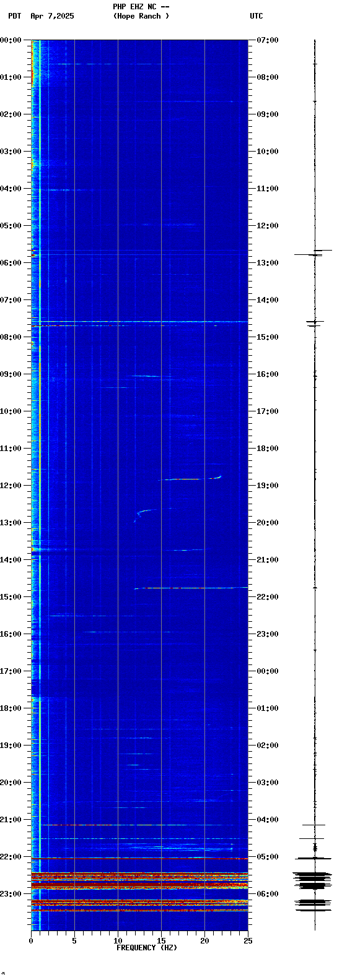This screenshot has width=342, height=980.
Task: Select the 13:00 label on PDT axis
Action: 11,523
